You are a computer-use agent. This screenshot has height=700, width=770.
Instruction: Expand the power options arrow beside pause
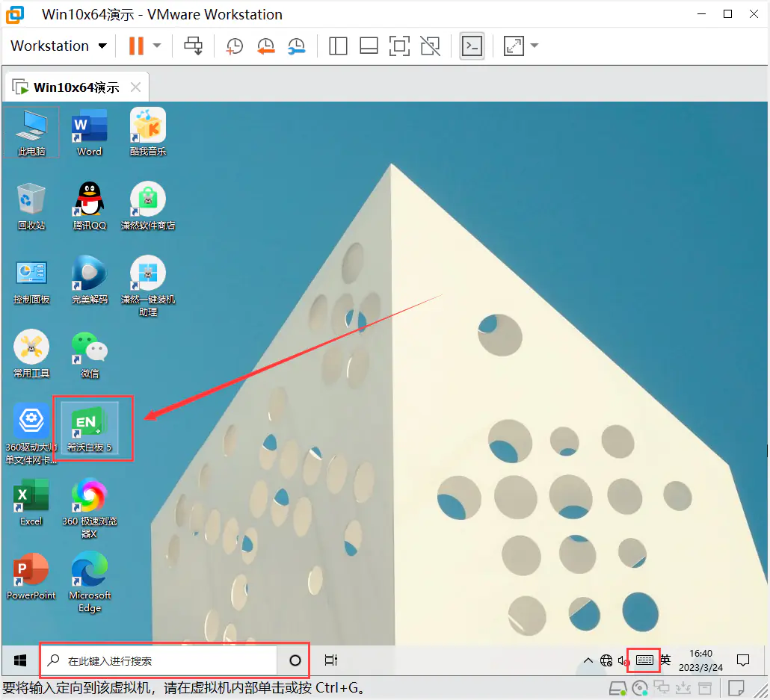pos(157,46)
